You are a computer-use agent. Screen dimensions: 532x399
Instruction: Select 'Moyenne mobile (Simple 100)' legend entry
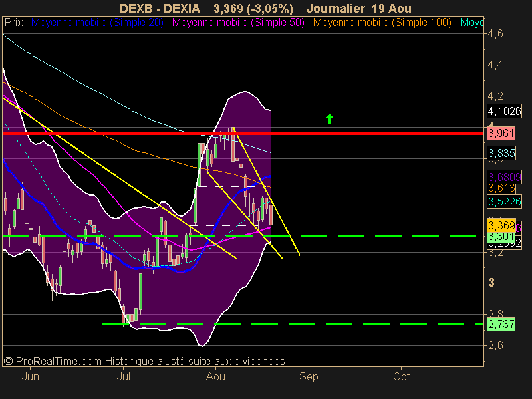[382, 23]
